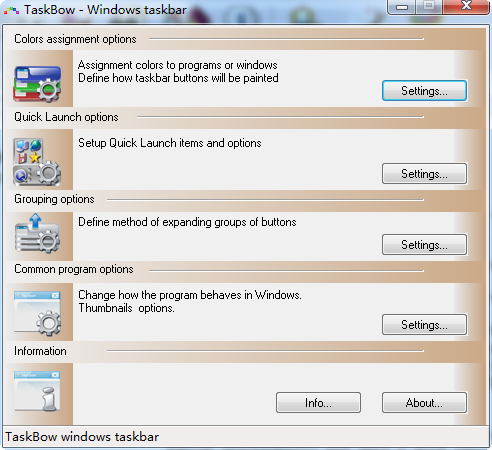Image resolution: width=492 pixels, height=450 pixels.
Task: Click the Quick Launch options header
Action: (66, 117)
